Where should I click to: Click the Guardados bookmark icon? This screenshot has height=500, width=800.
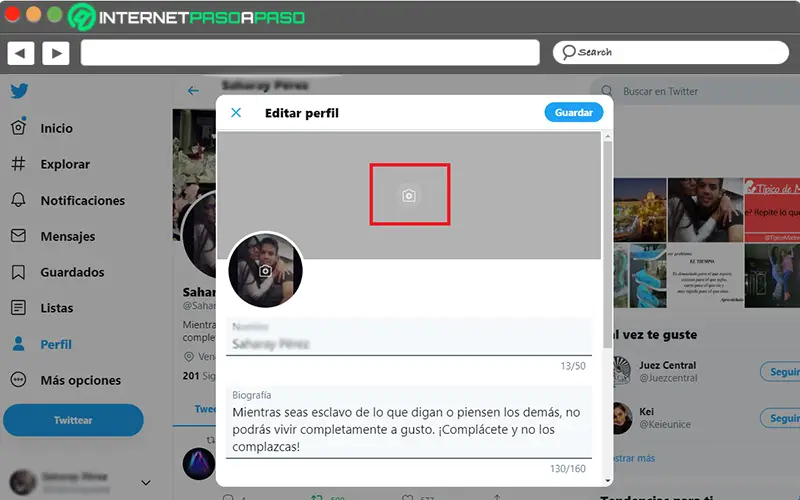(x=18, y=272)
